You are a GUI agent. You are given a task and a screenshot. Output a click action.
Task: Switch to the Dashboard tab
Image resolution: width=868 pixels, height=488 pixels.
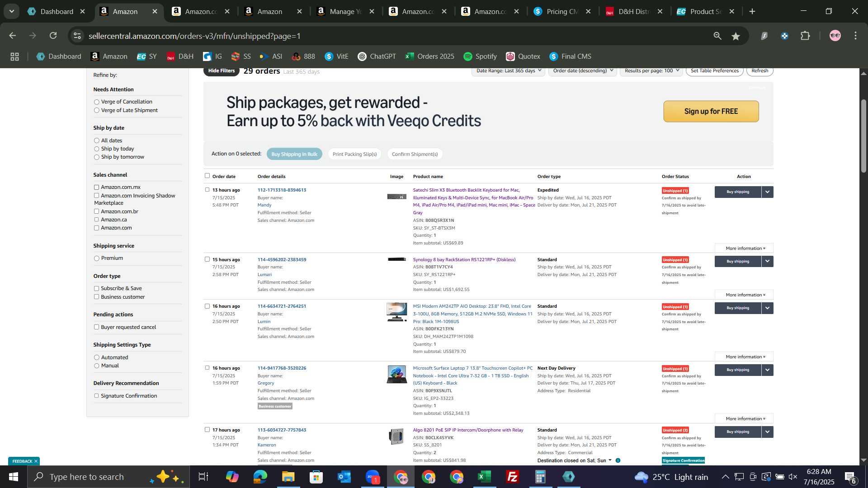click(x=56, y=12)
